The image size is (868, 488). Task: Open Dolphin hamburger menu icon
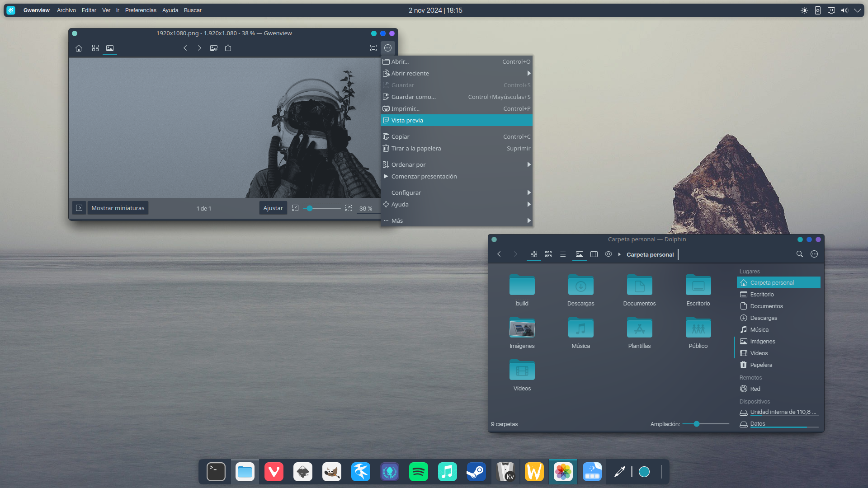click(814, 254)
